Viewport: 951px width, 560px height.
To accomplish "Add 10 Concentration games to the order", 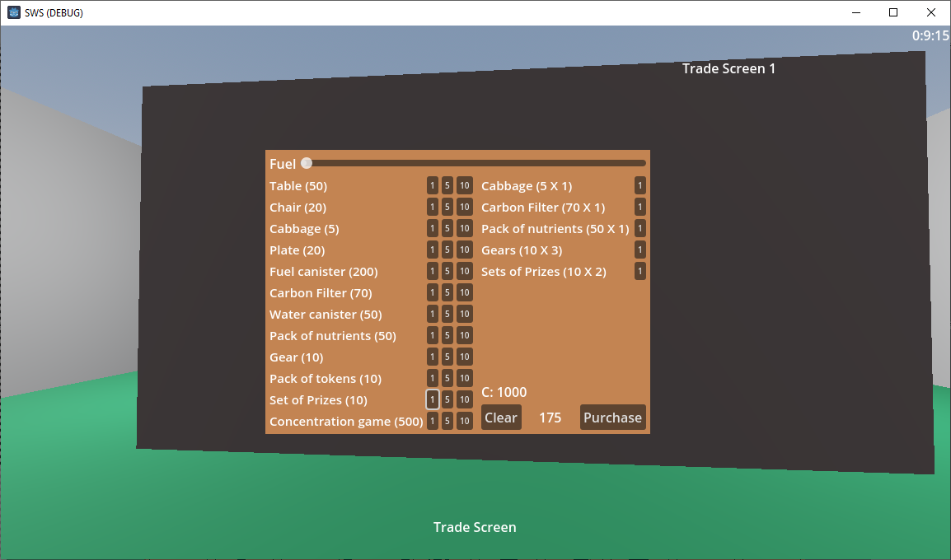I will pos(465,421).
